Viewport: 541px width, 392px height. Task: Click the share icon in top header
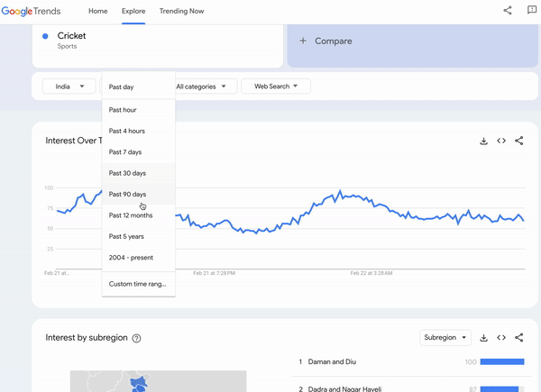(x=508, y=10)
